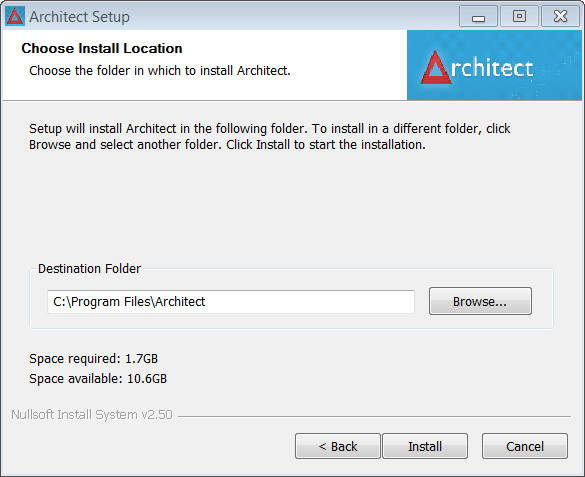Close the setup window with X
Image resolution: width=585 pixels, height=477 pixels.
(x=560, y=16)
